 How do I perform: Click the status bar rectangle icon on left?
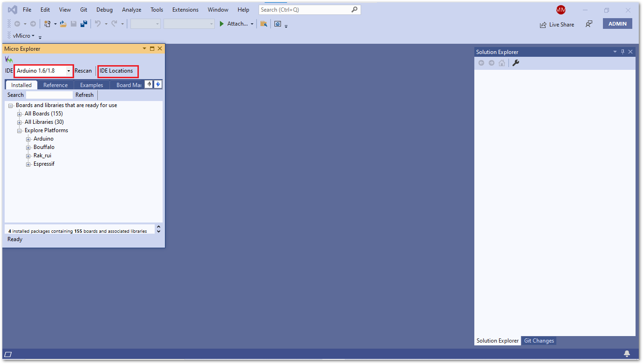8,354
